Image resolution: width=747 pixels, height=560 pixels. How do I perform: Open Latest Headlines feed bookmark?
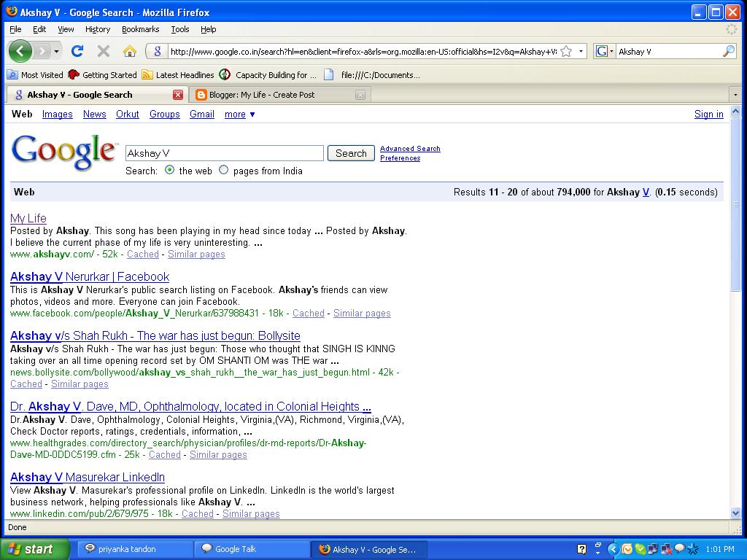point(178,74)
